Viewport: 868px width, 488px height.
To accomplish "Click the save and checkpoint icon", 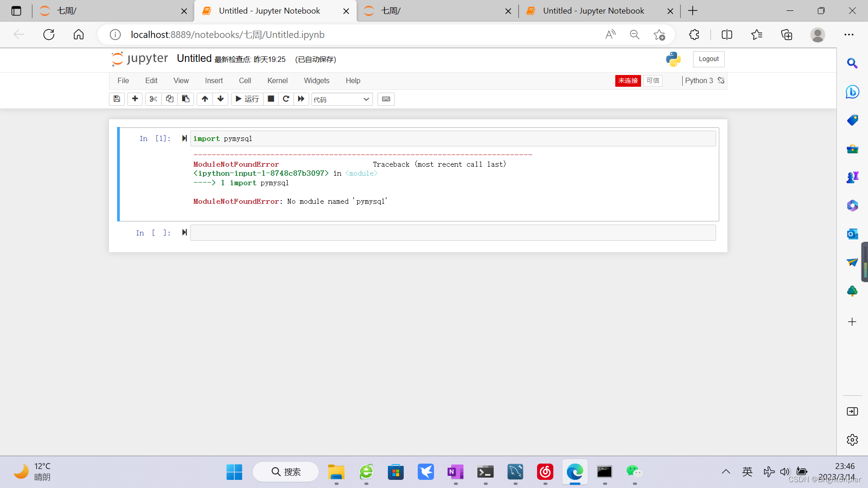I will pyautogui.click(x=117, y=99).
